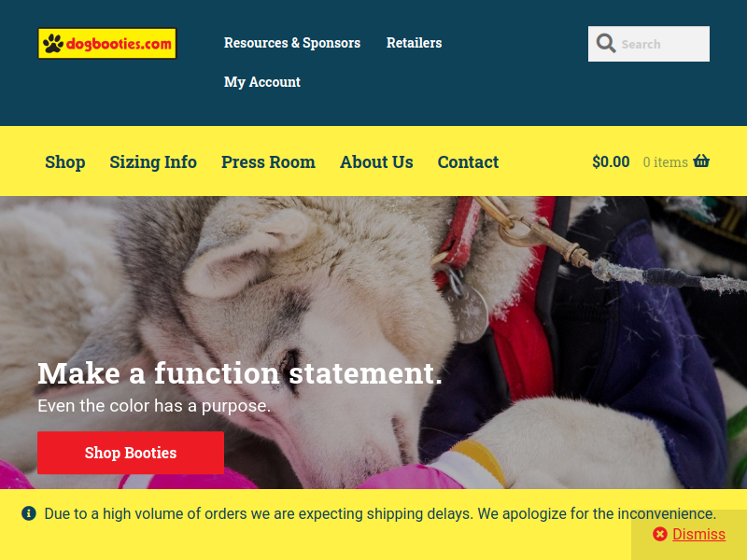Go to the Retailers page

(x=414, y=43)
